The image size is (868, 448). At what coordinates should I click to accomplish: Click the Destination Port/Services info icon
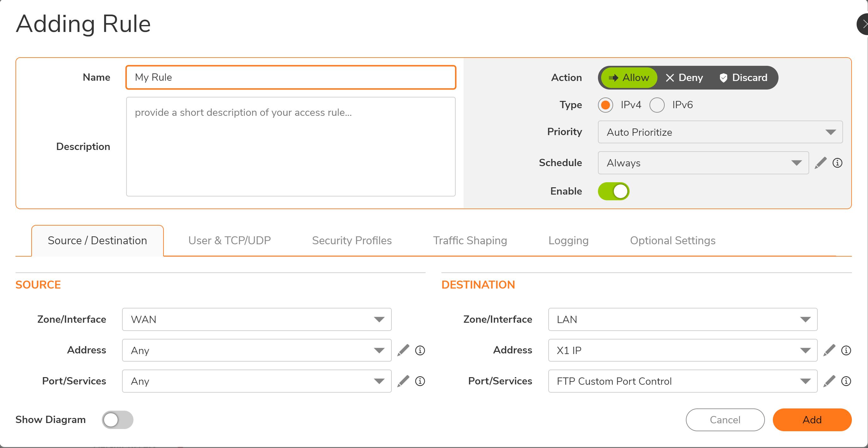point(846,381)
